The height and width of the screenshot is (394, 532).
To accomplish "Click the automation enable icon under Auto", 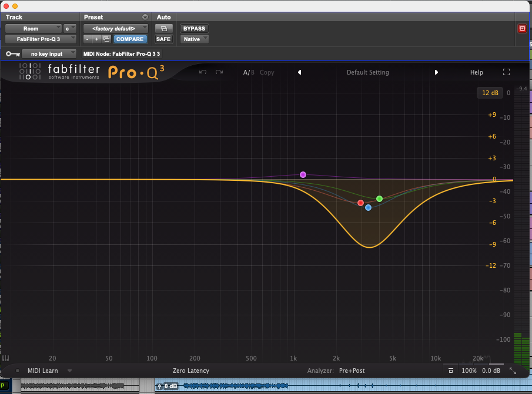I will point(164,28).
